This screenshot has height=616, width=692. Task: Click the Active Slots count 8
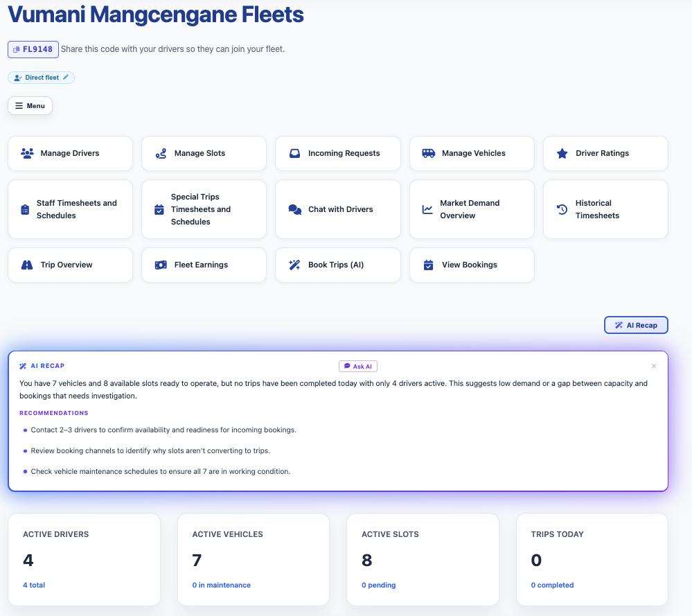[x=366, y=561]
